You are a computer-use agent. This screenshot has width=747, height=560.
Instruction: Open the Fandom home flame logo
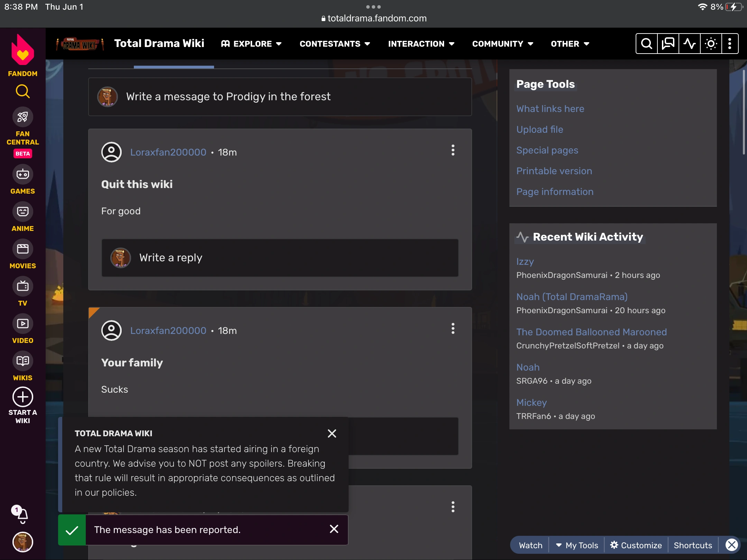pyautogui.click(x=22, y=50)
